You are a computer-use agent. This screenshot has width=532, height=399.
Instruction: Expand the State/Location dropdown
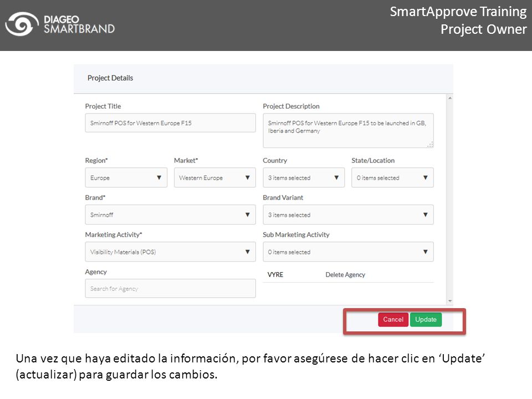392,177
